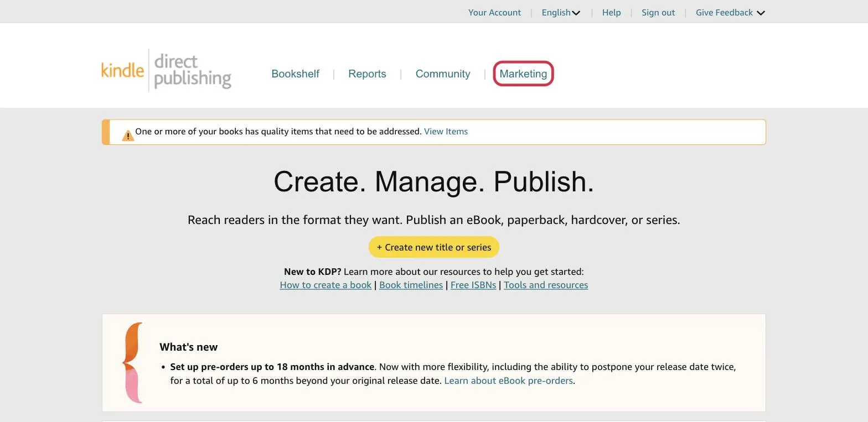Screen dimensions: 868x422
Task: Expand the English language dropdown
Action: click(x=561, y=12)
